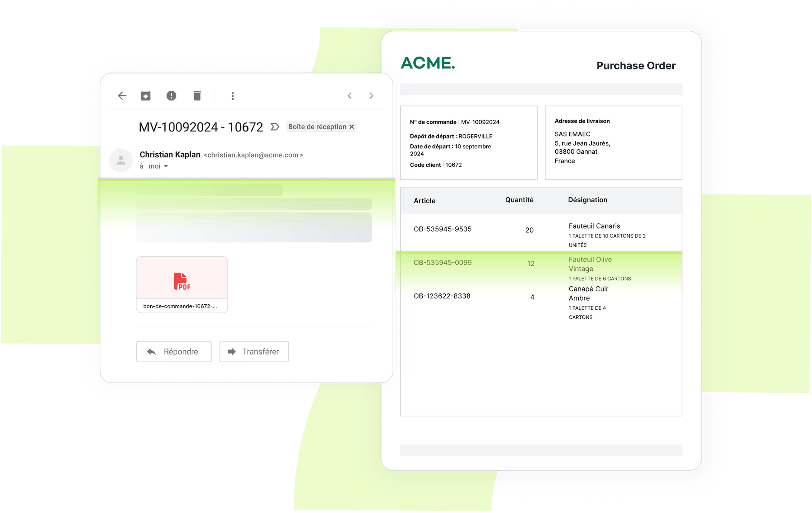
Task: Click the importance marker beside the subject
Action: pyautogui.click(x=275, y=127)
